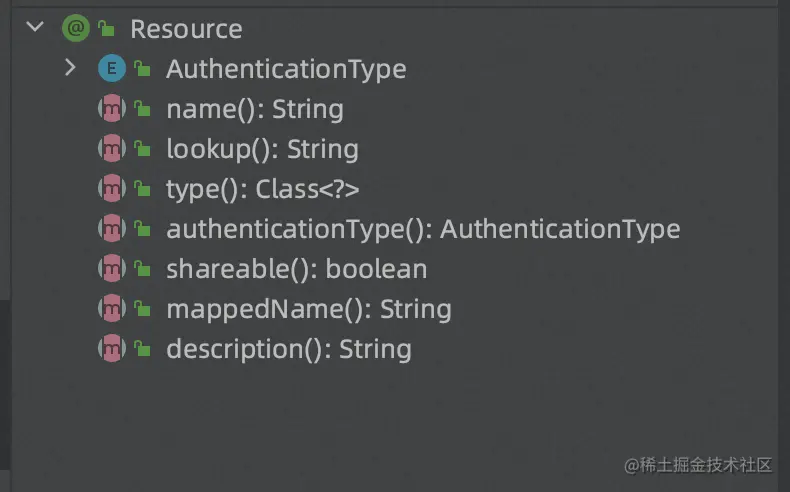Image resolution: width=790 pixels, height=492 pixels.
Task: Select the Resource annotation entry
Action: point(186,29)
